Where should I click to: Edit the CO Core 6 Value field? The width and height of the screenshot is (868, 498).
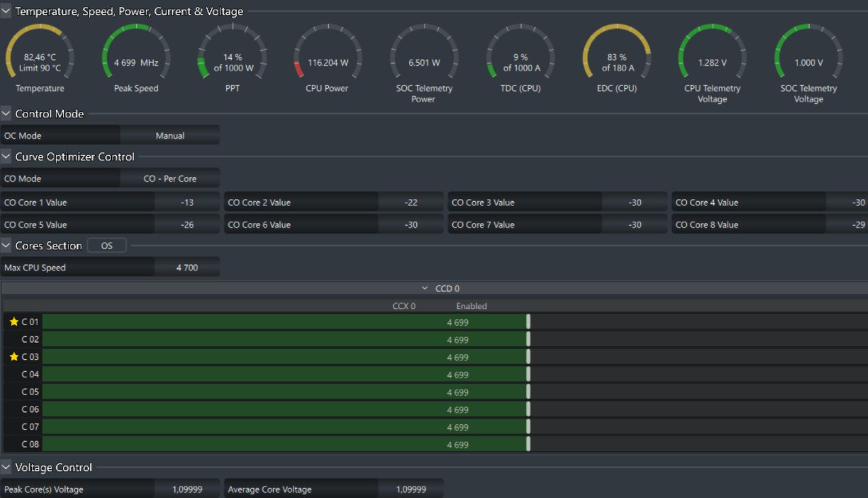click(x=411, y=225)
